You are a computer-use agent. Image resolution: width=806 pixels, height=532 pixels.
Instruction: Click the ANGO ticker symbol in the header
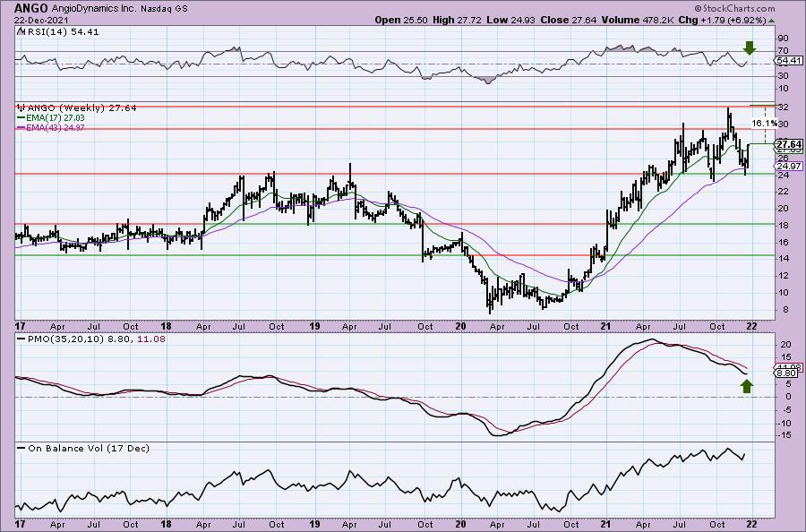[x=31, y=8]
